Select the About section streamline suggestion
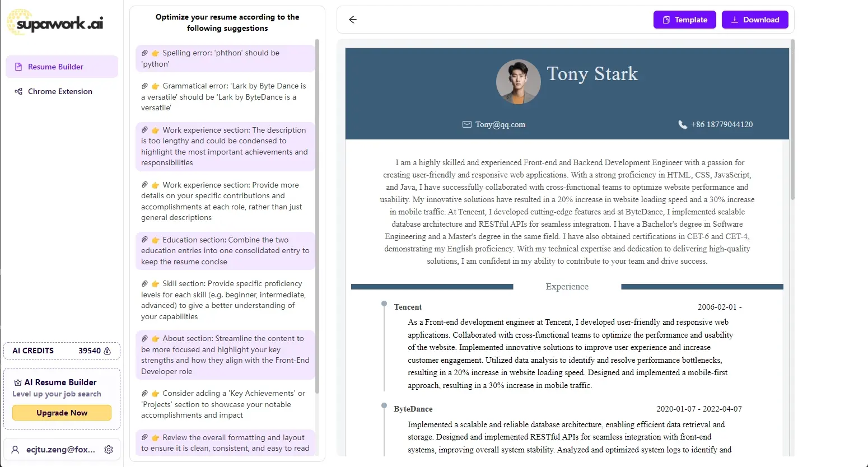 point(225,354)
